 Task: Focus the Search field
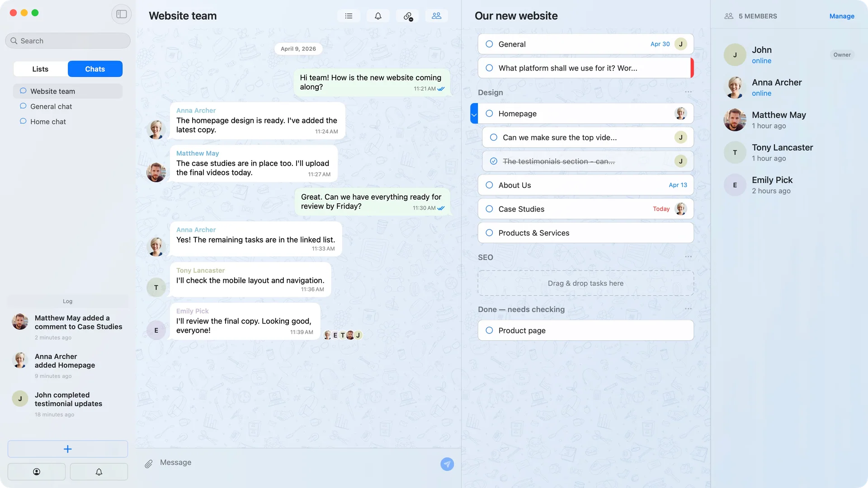68,41
